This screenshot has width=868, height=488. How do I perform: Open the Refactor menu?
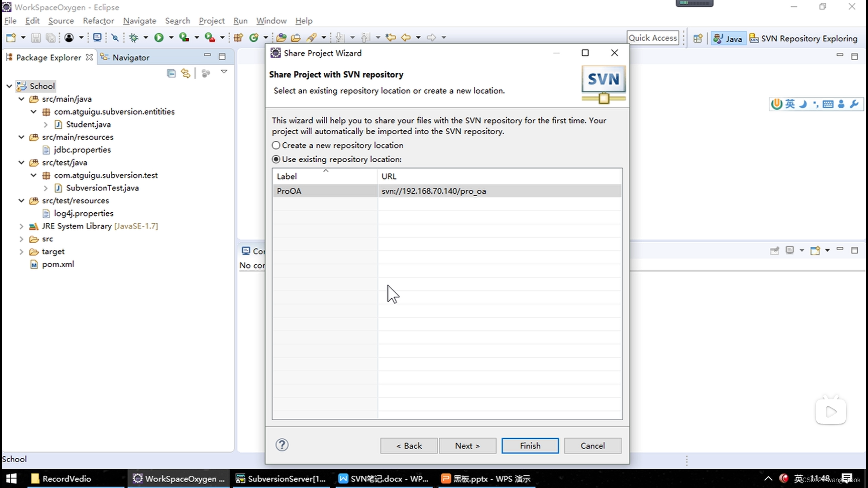[98, 21]
